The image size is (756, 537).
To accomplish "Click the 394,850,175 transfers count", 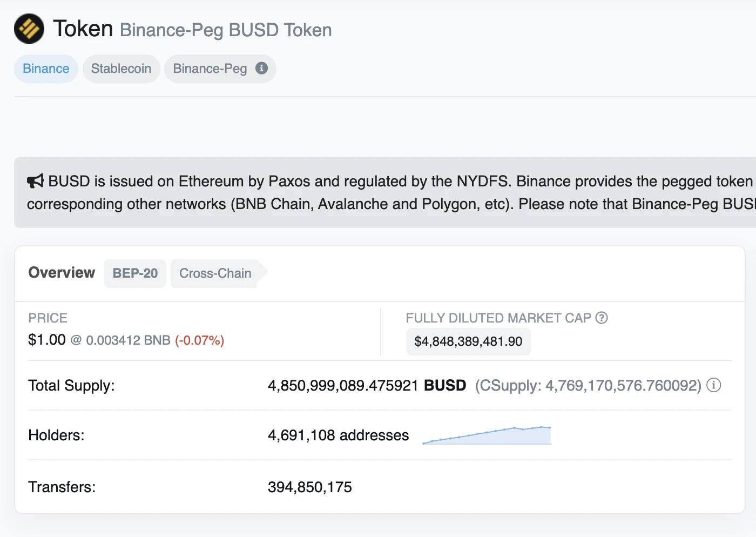I will pyautogui.click(x=310, y=487).
